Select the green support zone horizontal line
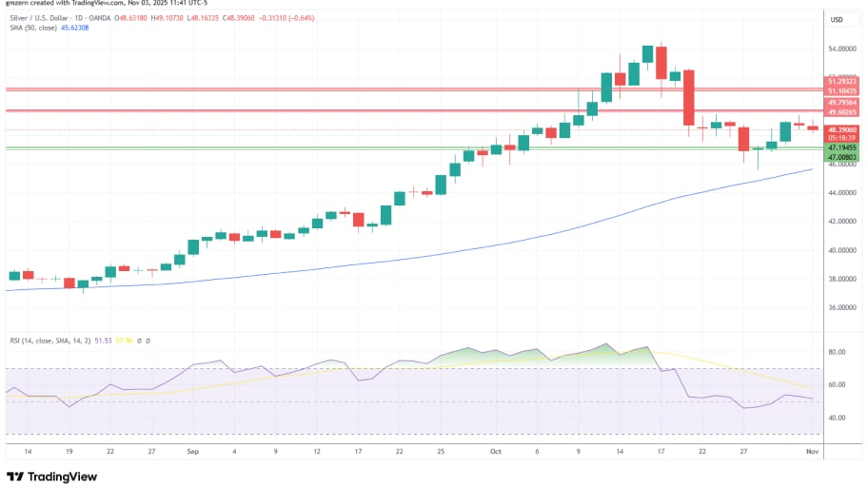 [x=286, y=147]
